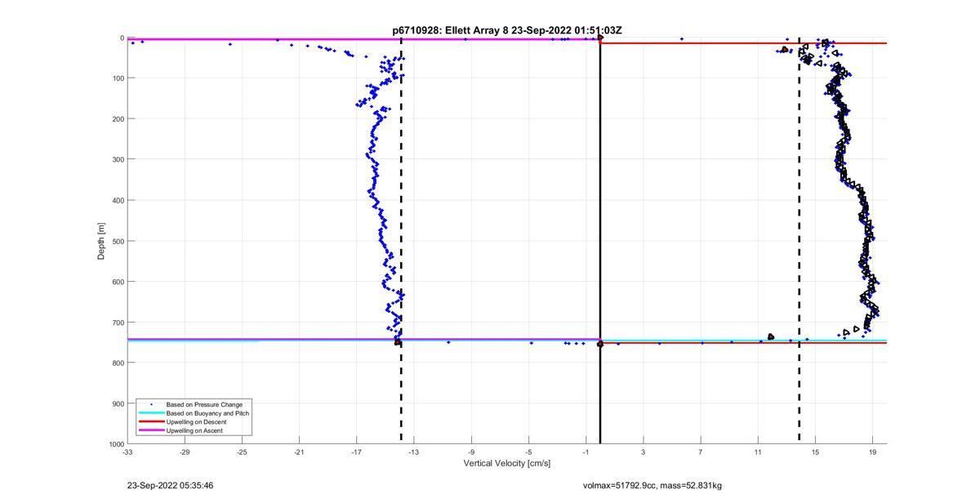
Task: Click the red-filled marker near 11 cm/s at 735 m
Action: [x=771, y=336]
